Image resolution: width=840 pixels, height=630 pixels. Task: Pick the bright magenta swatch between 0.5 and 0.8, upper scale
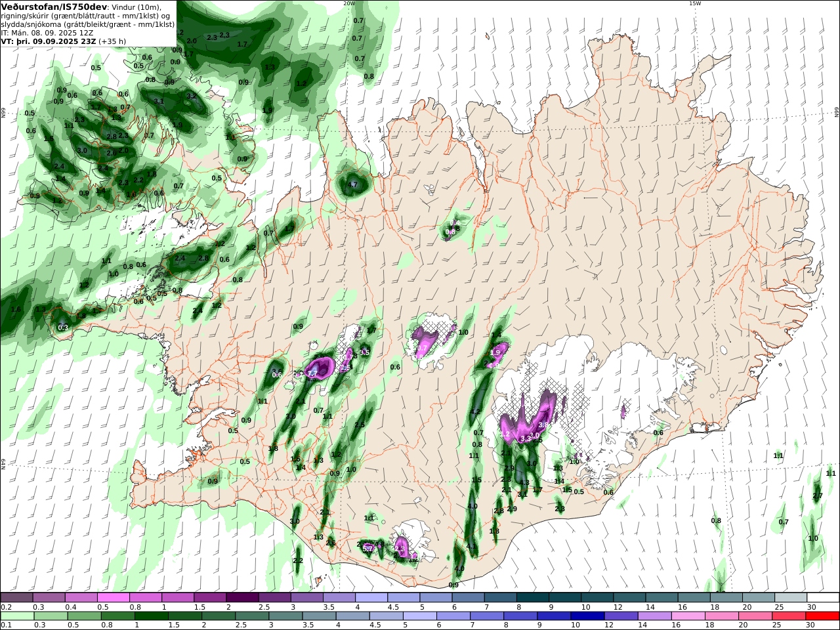tap(114, 597)
